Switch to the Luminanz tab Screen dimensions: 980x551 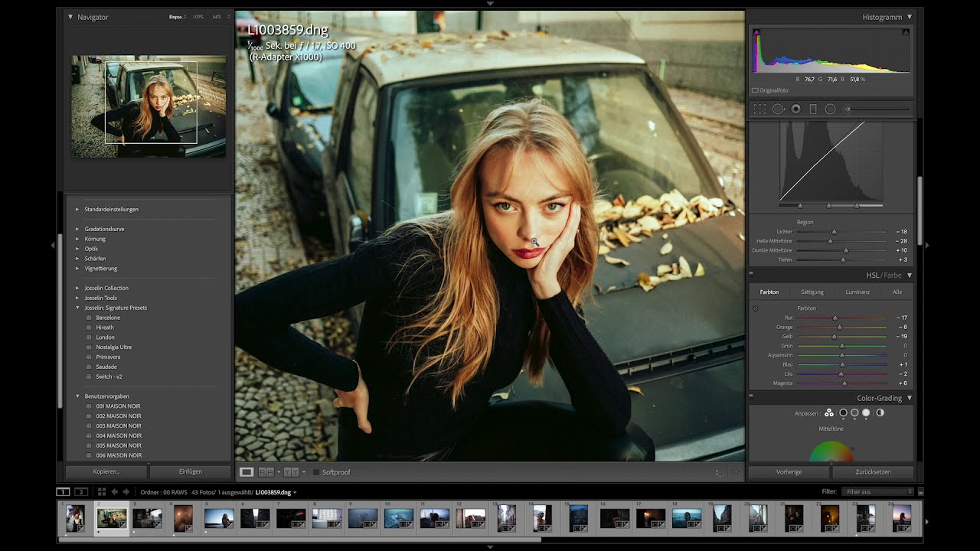(x=857, y=292)
